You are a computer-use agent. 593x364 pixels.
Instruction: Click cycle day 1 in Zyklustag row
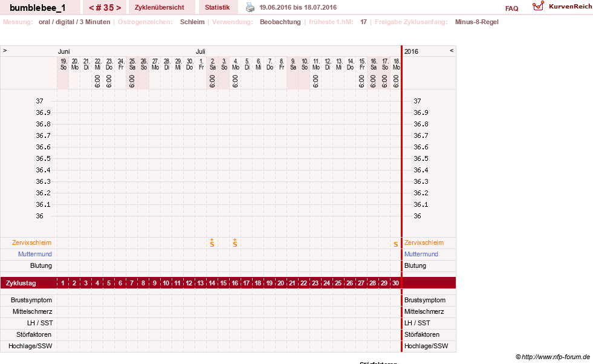point(63,282)
